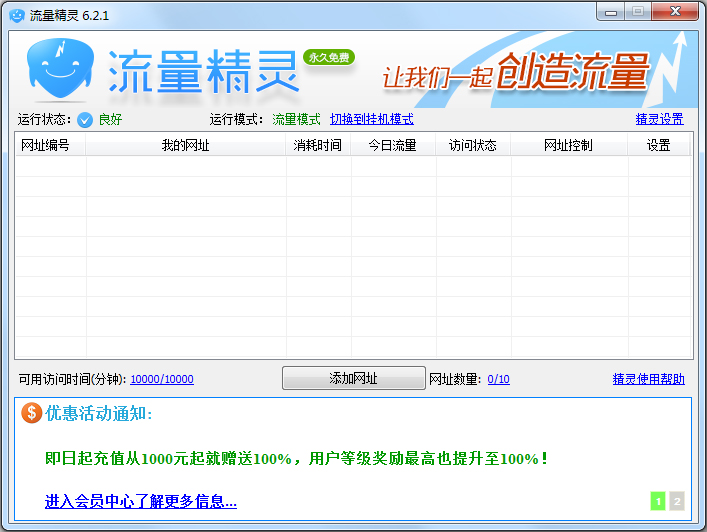
Task: Click the 今日流量 column header
Action: (392, 145)
